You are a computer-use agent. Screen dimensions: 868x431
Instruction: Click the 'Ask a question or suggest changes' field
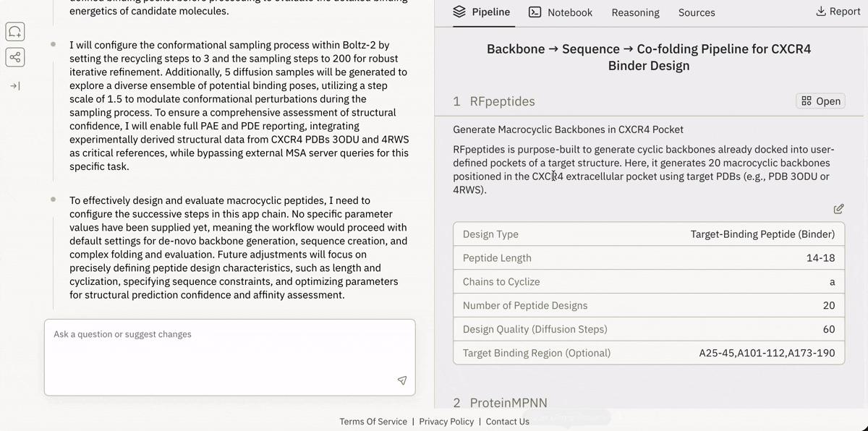point(230,357)
